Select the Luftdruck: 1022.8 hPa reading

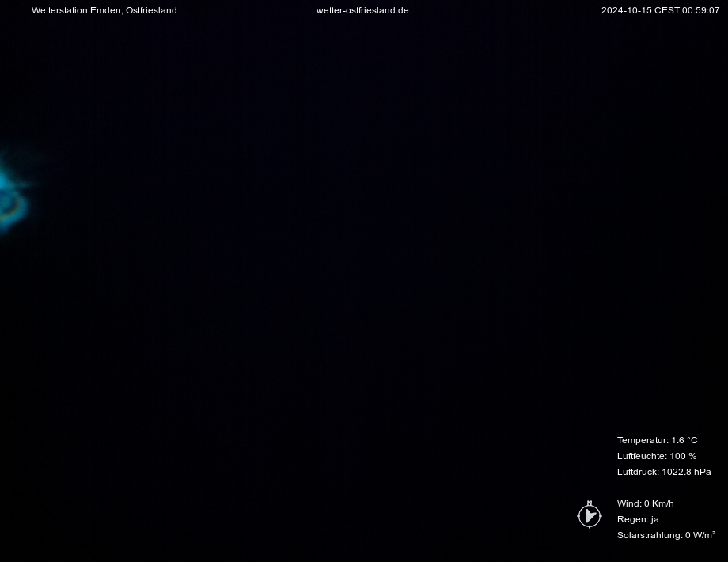[664, 472]
